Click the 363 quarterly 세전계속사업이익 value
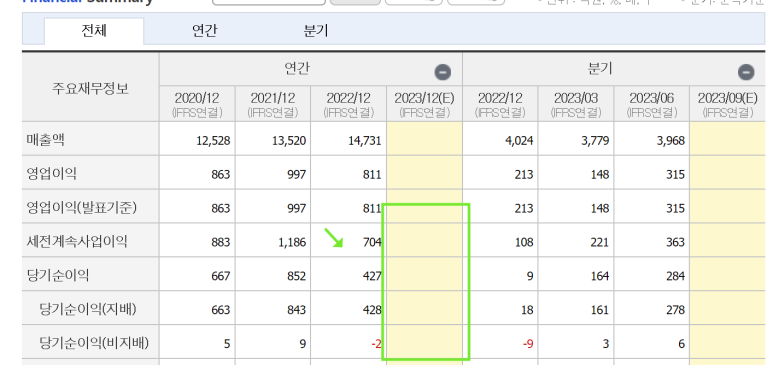 [675, 242]
